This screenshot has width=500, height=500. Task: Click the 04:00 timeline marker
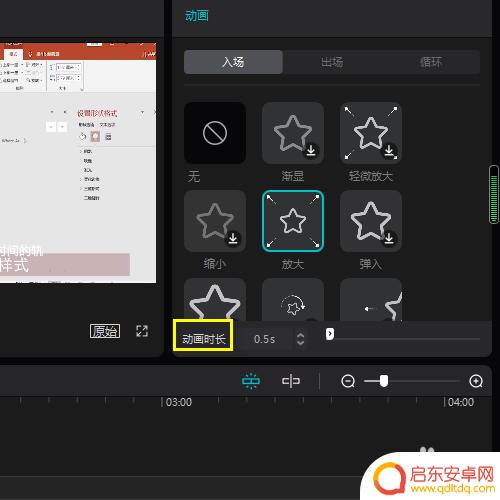(x=461, y=402)
